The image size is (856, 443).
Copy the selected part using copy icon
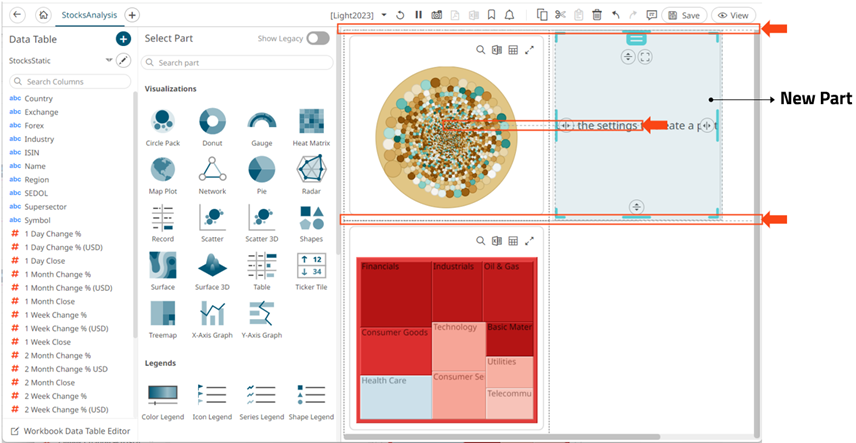tap(542, 15)
